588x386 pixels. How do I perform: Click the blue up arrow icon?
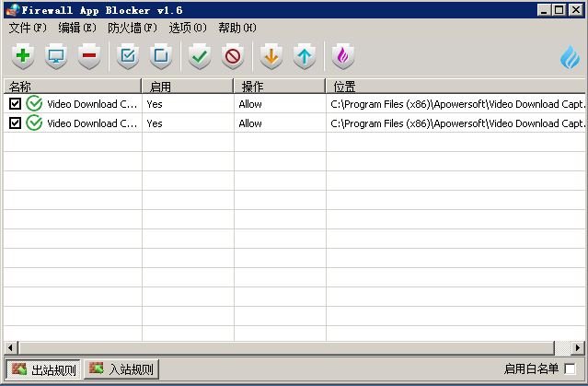305,56
